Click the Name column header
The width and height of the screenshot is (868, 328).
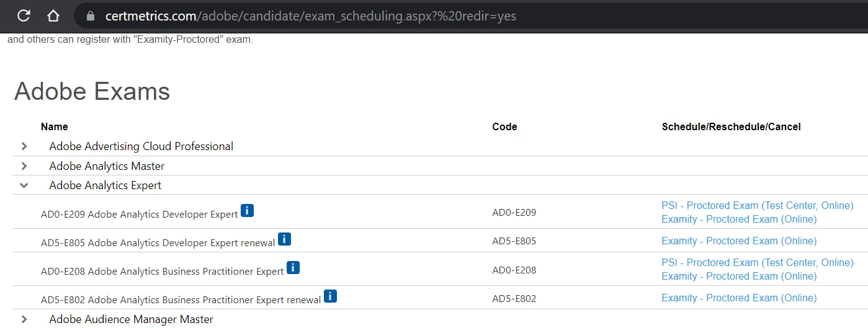pos(55,126)
